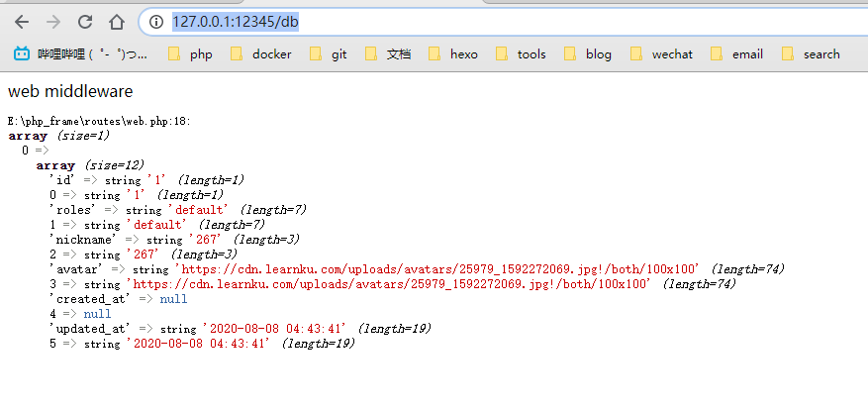The image size is (868, 409).
Task: Open the git bookmarks folder
Action: 329,54
